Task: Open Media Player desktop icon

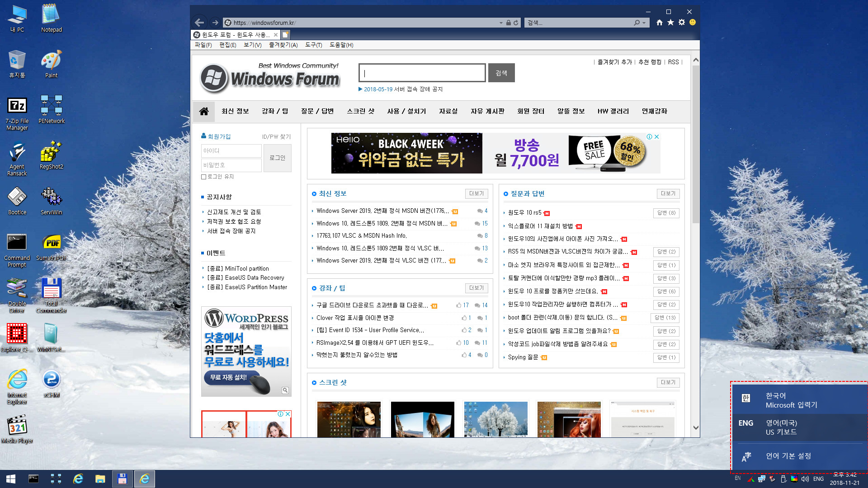Action: (x=17, y=429)
